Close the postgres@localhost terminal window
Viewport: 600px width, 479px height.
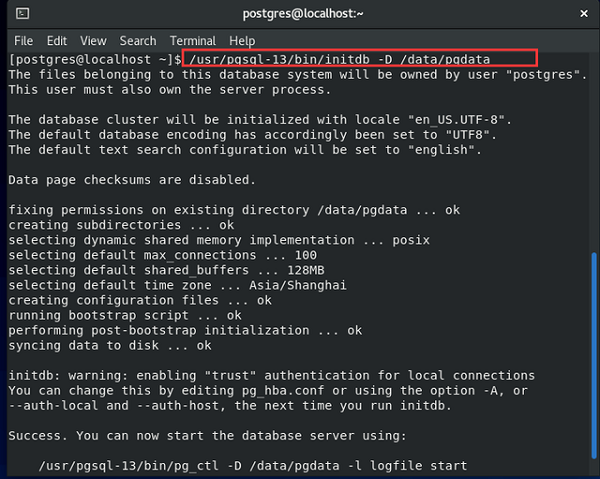coord(584,14)
